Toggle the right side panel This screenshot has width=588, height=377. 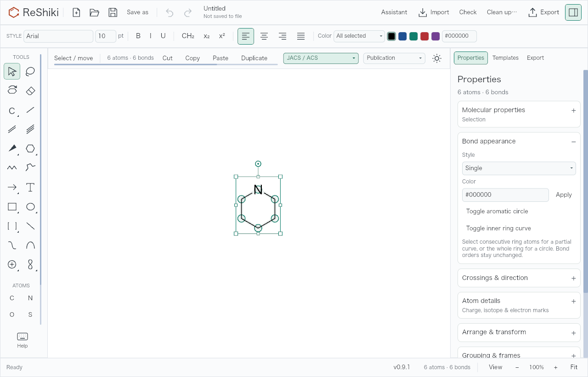click(573, 12)
